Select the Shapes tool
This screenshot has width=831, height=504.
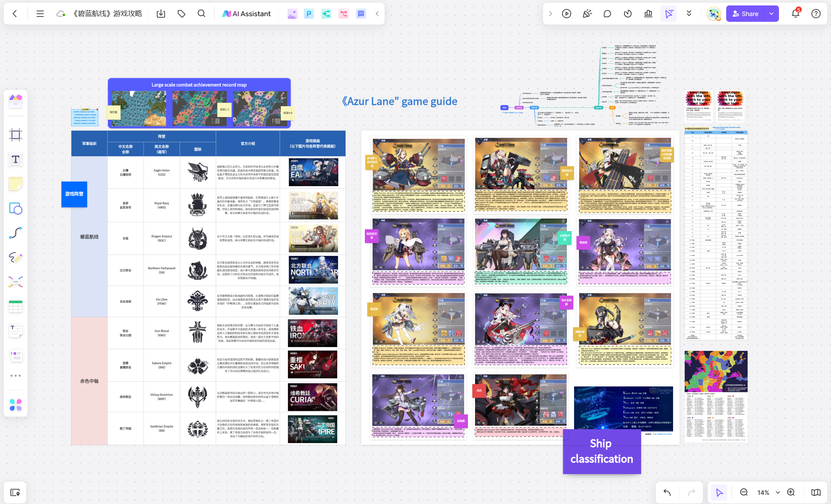pyautogui.click(x=16, y=208)
